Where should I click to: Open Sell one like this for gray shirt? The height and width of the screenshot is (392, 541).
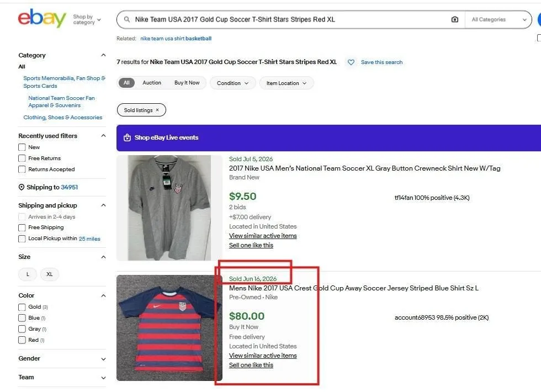pyautogui.click(x=251, y=245)
